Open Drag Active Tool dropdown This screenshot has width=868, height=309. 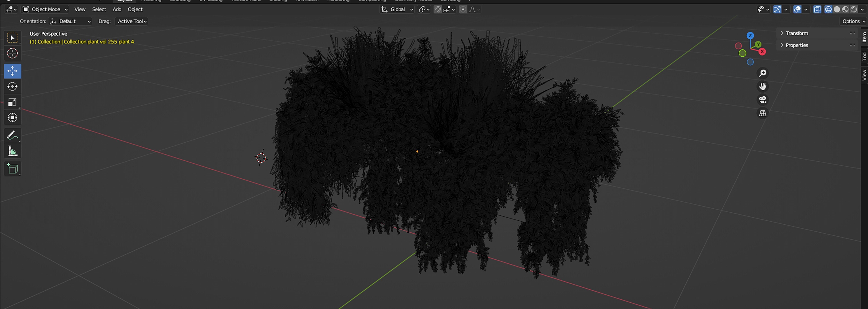tap(132, 21)
